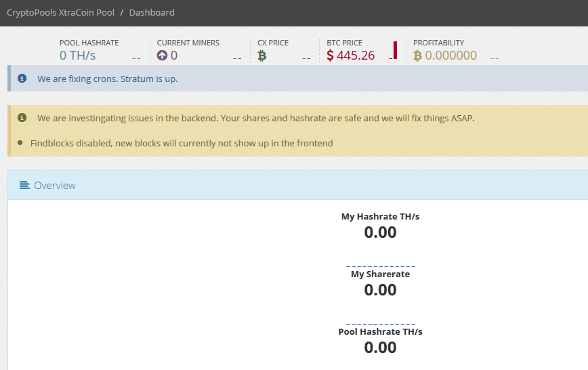Image resolution: width=588 pixels, height=370 pixels.
Task: Click the CX PRICE label
Action: (273, 43)
